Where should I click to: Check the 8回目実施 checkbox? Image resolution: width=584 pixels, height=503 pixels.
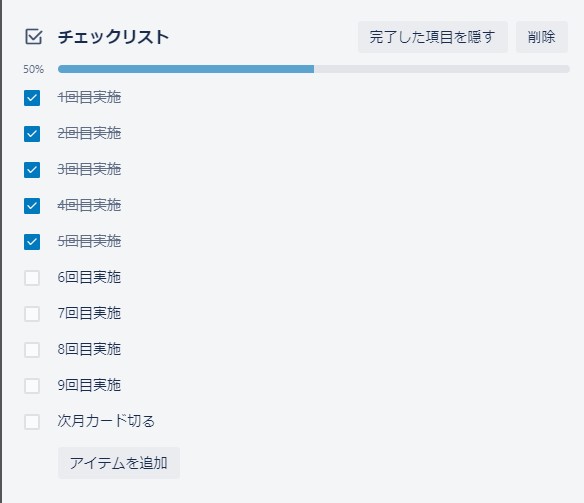32,350
